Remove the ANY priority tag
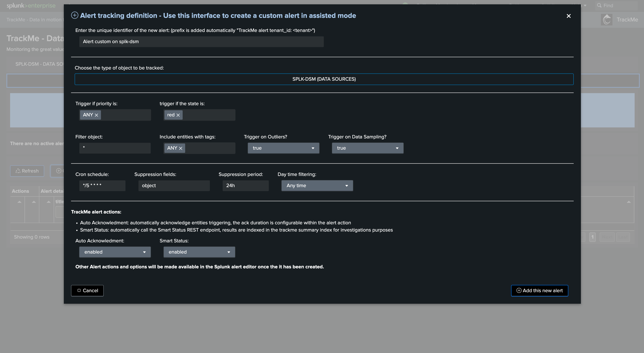The width and height of the screenshot is (644, 353). 96,115
